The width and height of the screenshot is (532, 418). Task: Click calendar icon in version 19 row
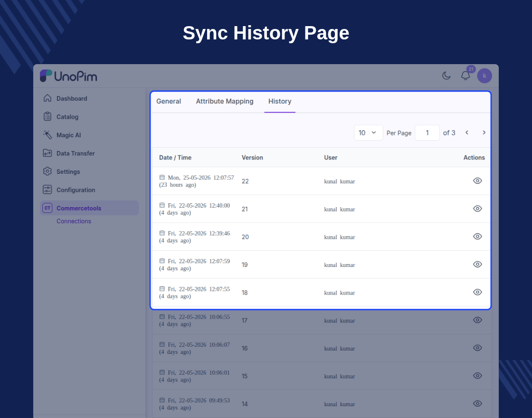click(162, 261)
